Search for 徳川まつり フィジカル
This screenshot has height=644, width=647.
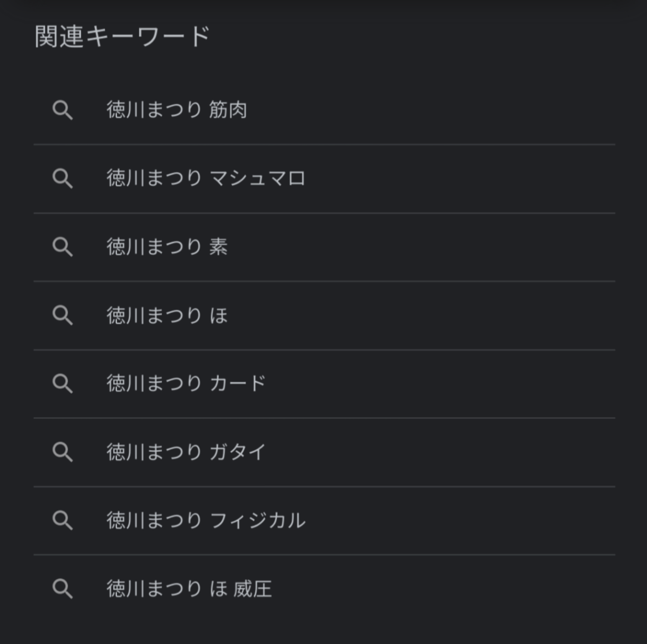coord(206,520)
